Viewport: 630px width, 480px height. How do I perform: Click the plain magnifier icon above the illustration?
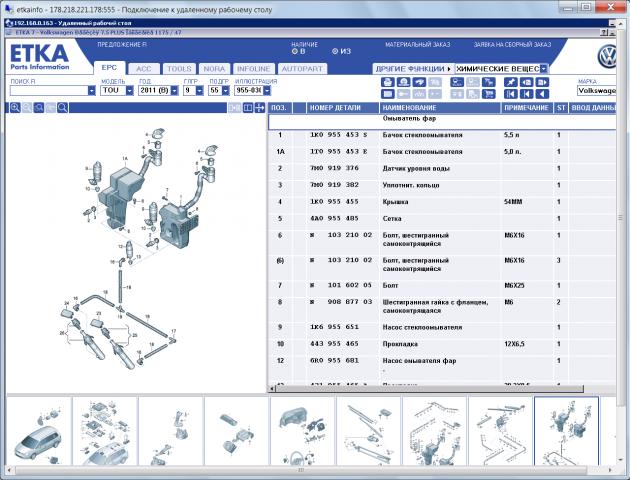62,108
